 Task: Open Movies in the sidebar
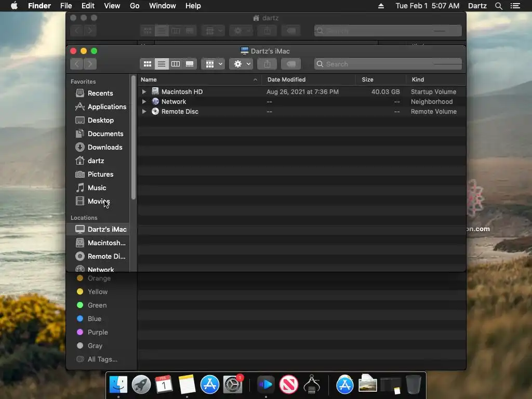98,201
